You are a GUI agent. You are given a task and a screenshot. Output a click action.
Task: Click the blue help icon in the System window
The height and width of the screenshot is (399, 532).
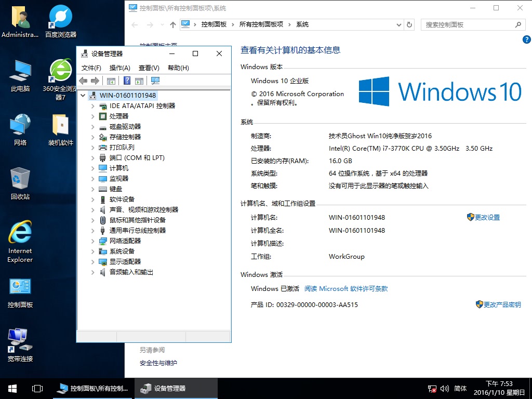coord(527,39)
